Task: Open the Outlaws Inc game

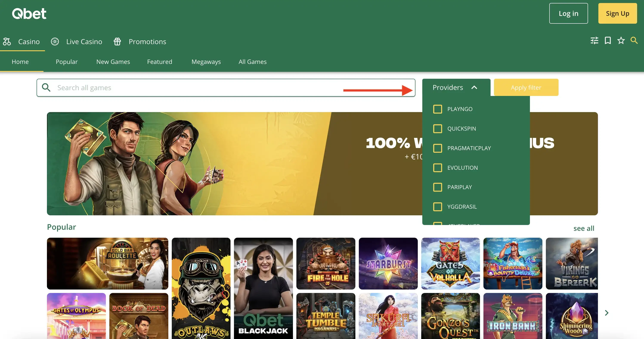Action: coord(201,288)
